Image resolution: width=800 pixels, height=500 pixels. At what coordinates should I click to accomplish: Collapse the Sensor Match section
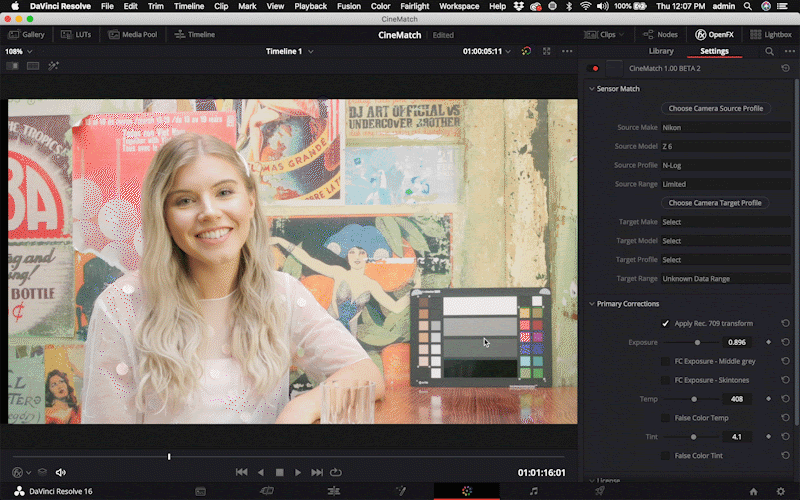pyautogui.click(x=591, y=89)
